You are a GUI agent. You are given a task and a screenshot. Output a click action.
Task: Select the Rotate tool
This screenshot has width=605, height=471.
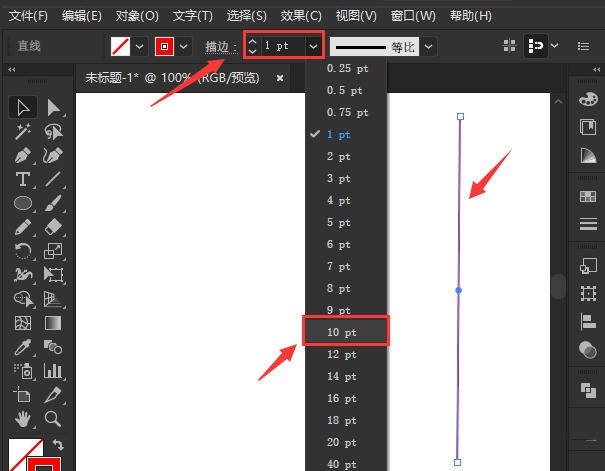23,251
